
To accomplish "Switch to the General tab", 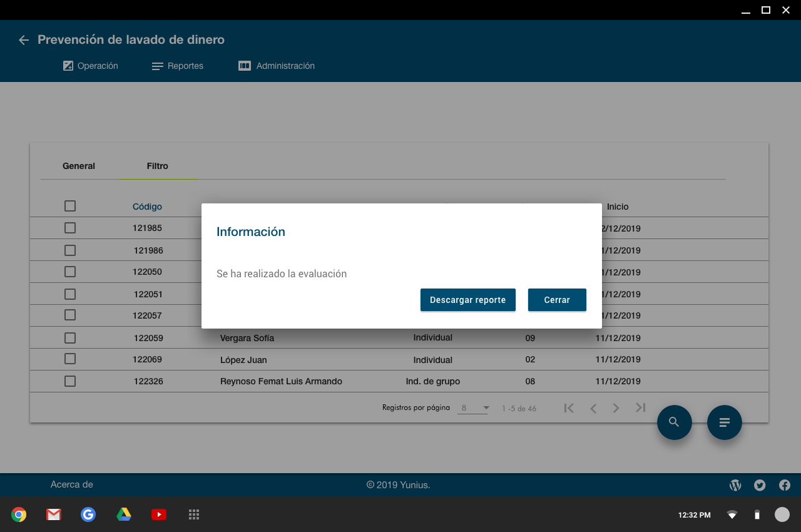I will tap(79, 166).
